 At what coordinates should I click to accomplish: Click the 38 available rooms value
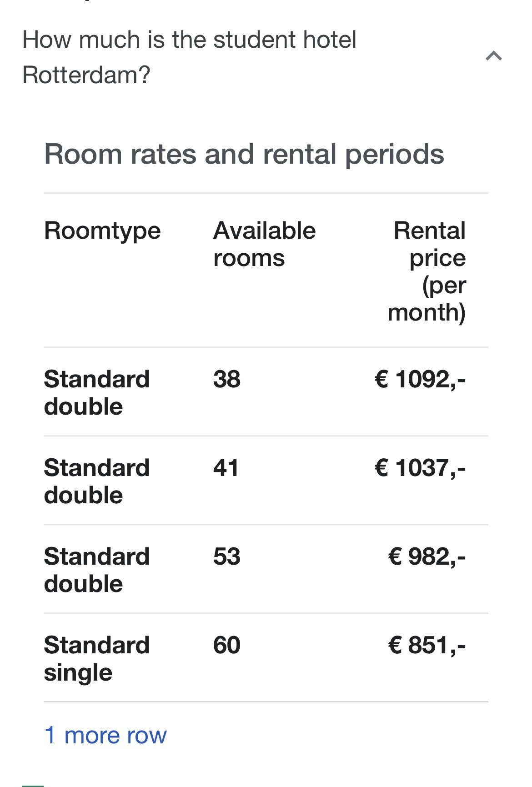(226, 379)
